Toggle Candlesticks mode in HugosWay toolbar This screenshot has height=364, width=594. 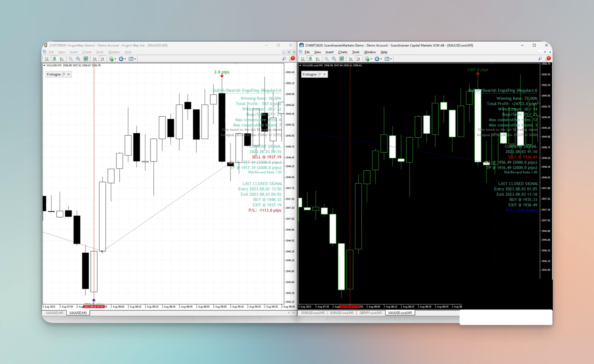pyautogui.click(x=55, y=59)
